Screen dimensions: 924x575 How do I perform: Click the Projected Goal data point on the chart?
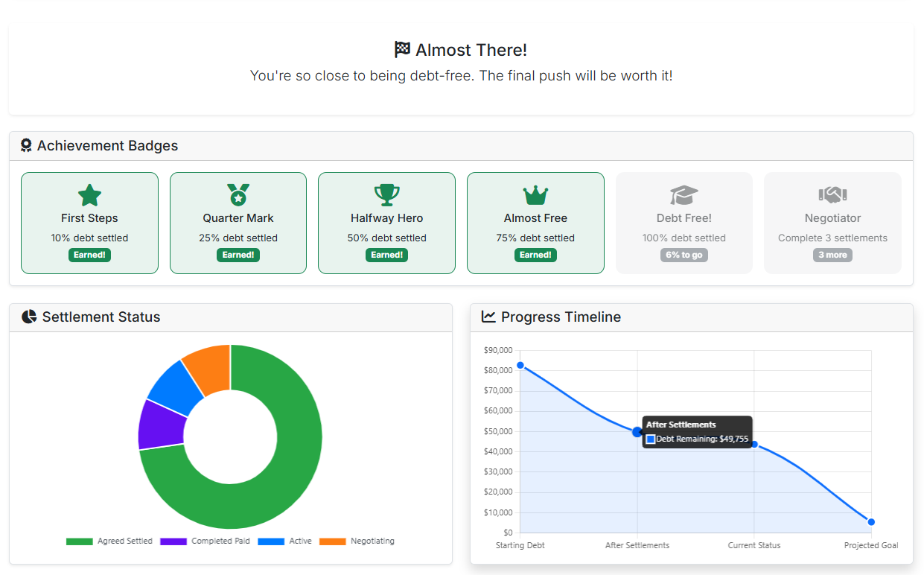point(871,522)
